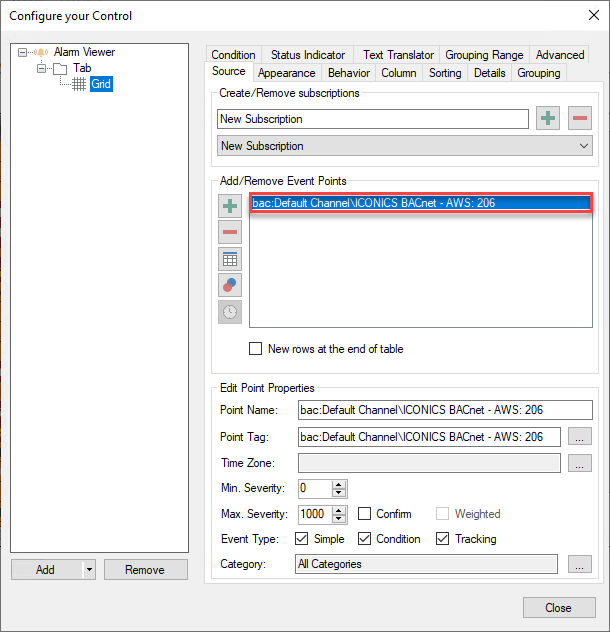The image size is (610, 632).
Task: Click the Tab folder icon in tree
Action: pyautogui.click(x=60, y=69)
